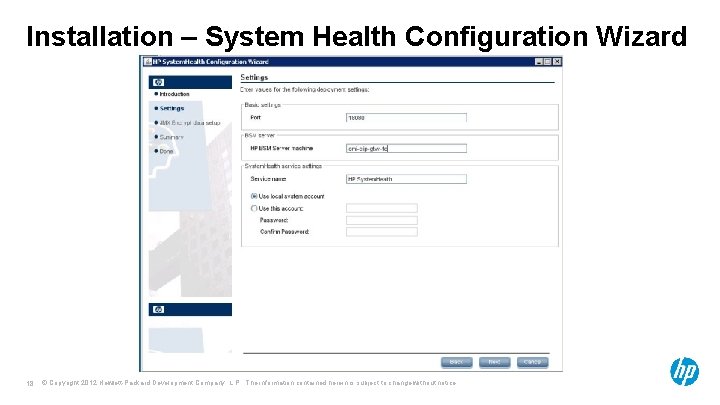This screenshot has height=405, width=720.
Task: Click the HP BSM Server machine field
Action: [x=406, y=148]
